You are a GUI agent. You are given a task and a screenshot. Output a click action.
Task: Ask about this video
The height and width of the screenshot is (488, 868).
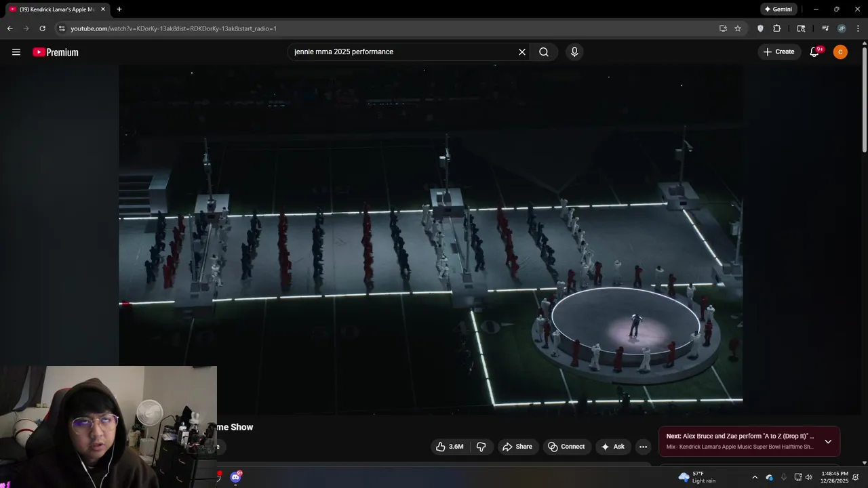click(x=613, y=447)
